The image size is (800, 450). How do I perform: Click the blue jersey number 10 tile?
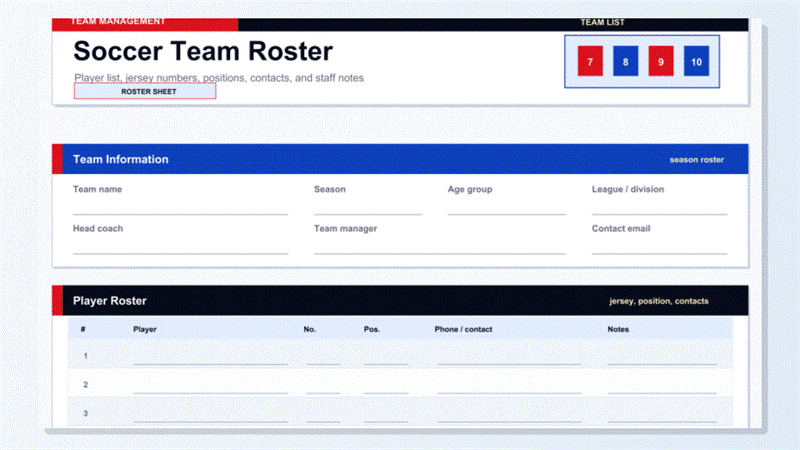[696, 61]
